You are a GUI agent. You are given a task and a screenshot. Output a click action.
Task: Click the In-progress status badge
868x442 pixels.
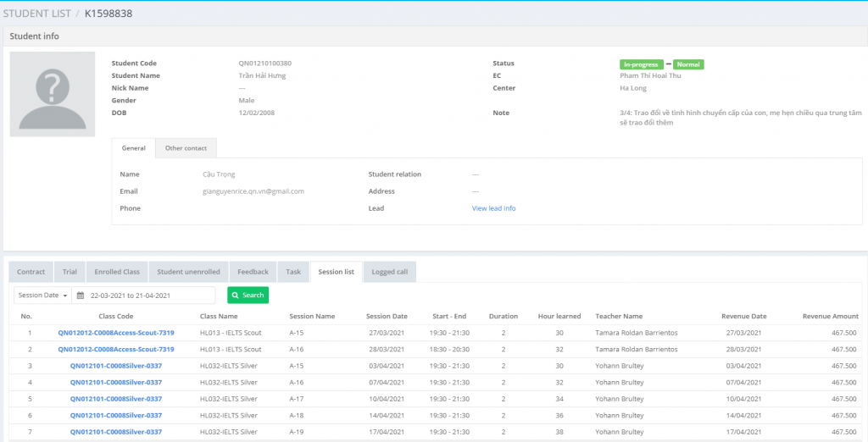click(x=641, y=64)
